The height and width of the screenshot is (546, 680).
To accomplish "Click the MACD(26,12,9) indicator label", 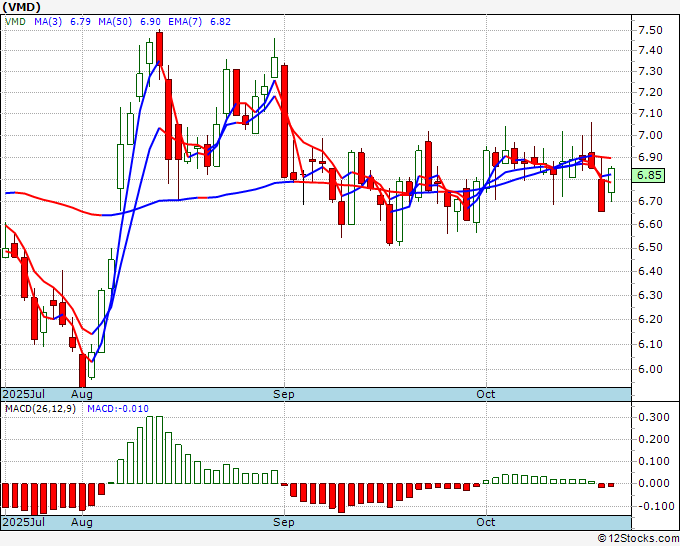I will point(42,408).
